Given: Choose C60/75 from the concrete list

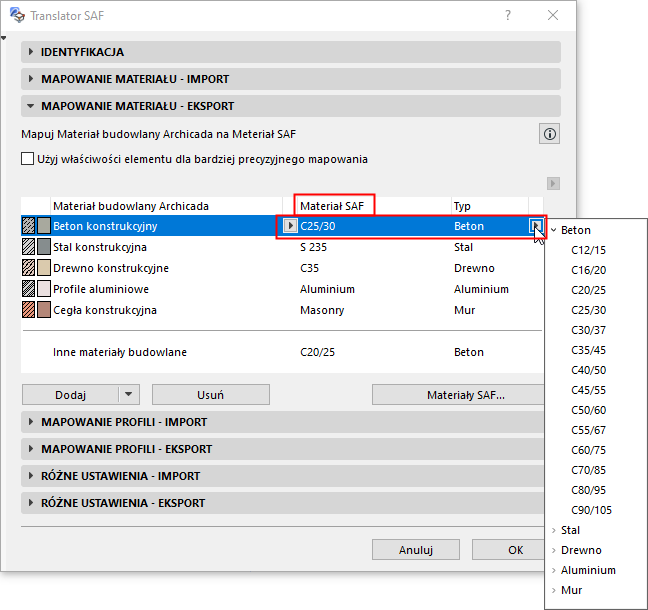Looking at the screenshot, I should [588, 450].
